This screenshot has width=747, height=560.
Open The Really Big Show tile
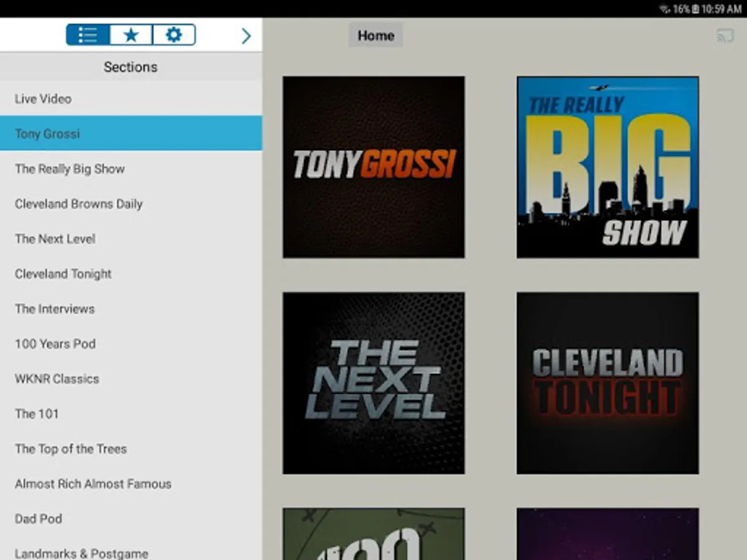pos(608,167)
